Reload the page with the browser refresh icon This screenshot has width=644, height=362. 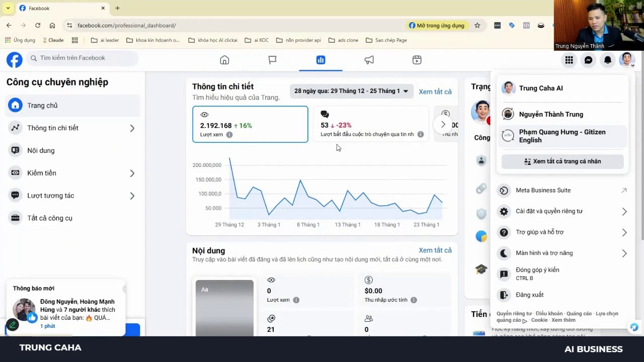(x=38, y=25)
